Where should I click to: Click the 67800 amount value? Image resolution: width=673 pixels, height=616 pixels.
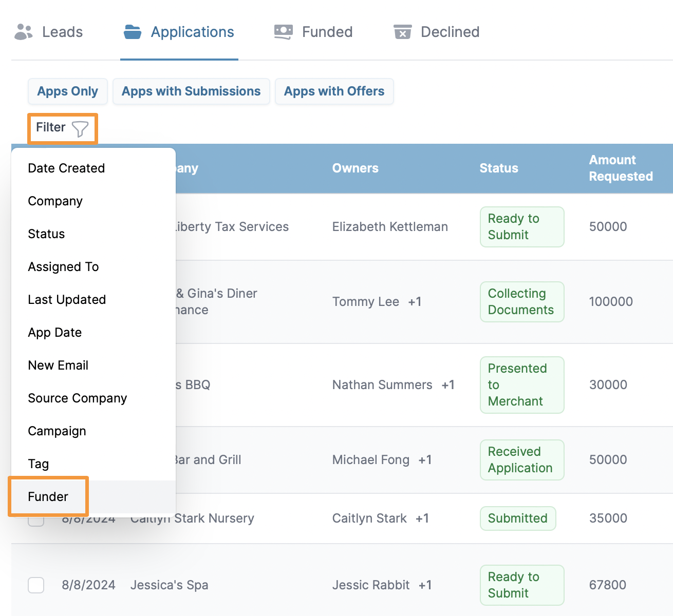(608, 585)
